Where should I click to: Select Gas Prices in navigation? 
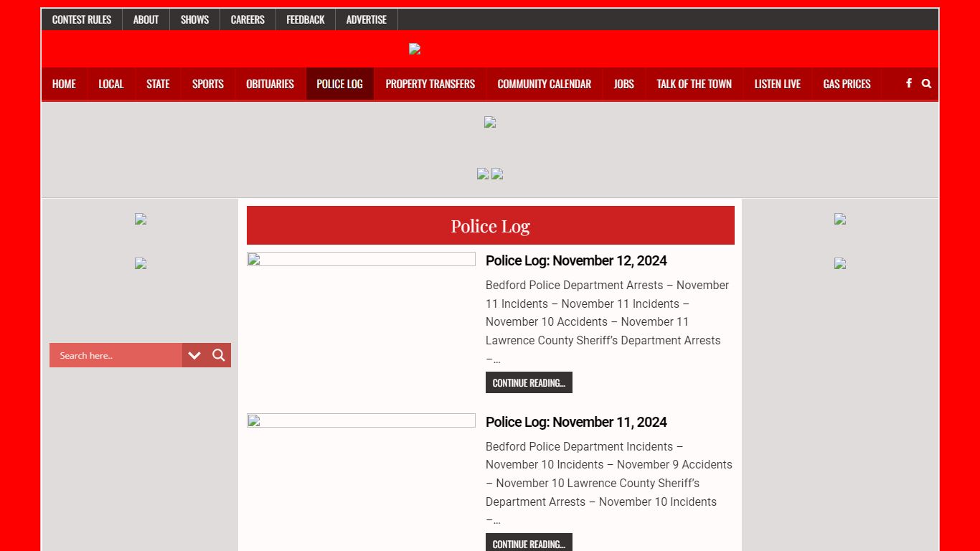tap(847, 84)
